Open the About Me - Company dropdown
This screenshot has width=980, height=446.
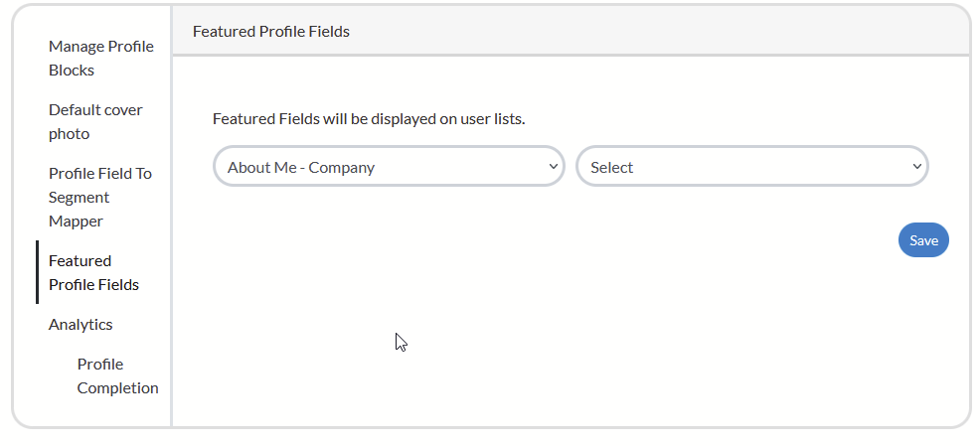pos(378,167)
